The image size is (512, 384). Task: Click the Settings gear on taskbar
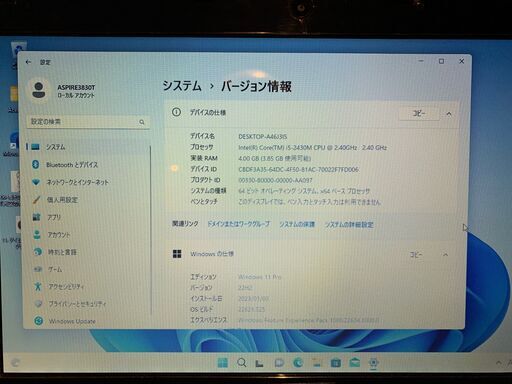pos(374,363)
